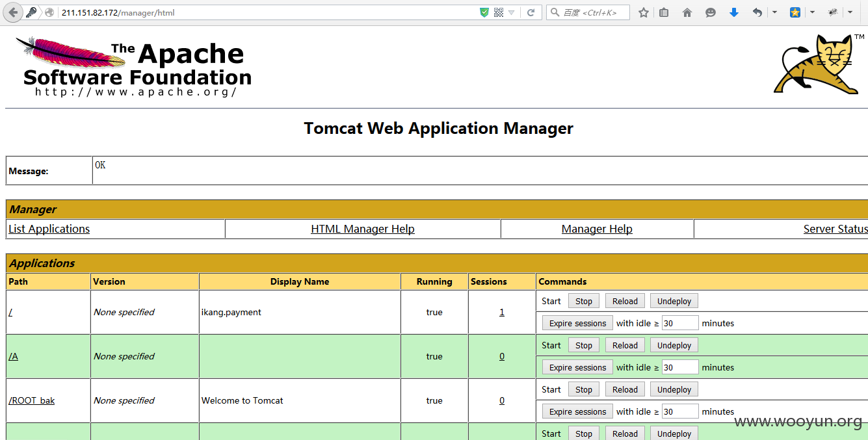Show bookmarks list with the clipboard icon
868x440 pixels.
tap(664, 12)
